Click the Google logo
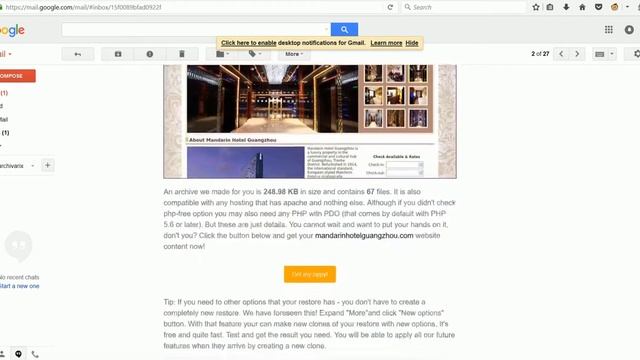The width and height of the screenshot is (640, 360). 12,30
